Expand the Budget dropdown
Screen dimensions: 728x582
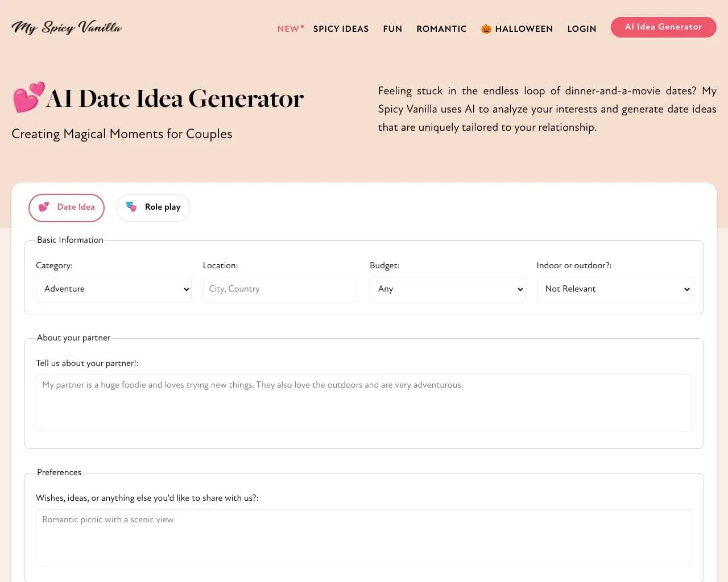pos(447,289)
